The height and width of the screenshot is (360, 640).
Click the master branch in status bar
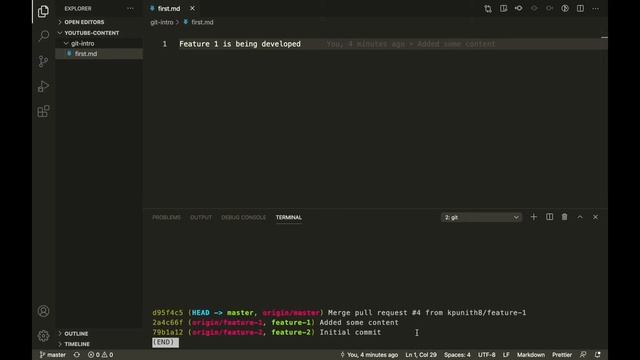[x=52, y=355]
